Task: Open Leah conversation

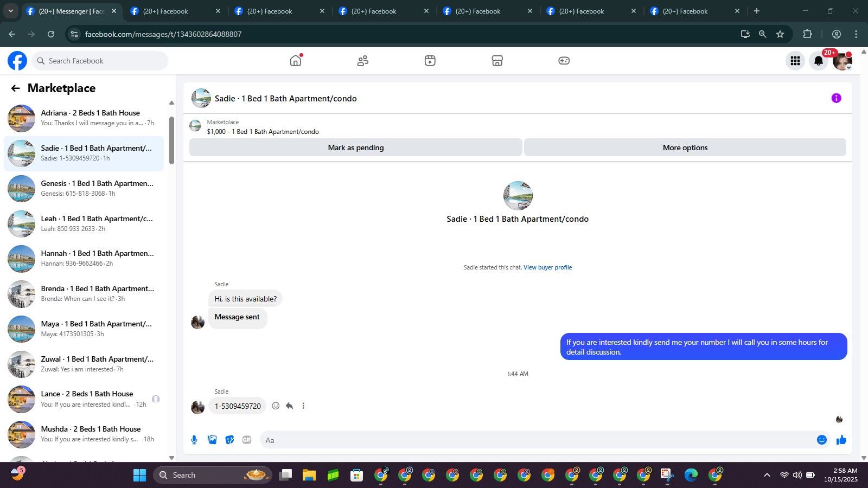Action: coord(84,224)
